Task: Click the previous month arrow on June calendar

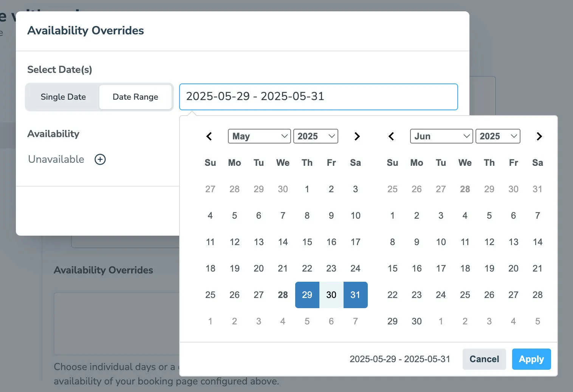Action: pos(392,136)
